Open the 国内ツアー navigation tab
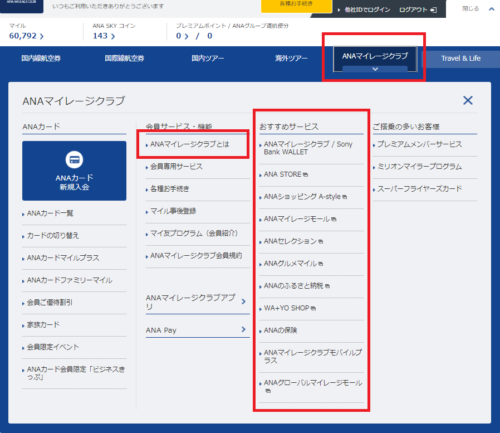The width and height of the screenshot is (500, 433). point(208,58)
